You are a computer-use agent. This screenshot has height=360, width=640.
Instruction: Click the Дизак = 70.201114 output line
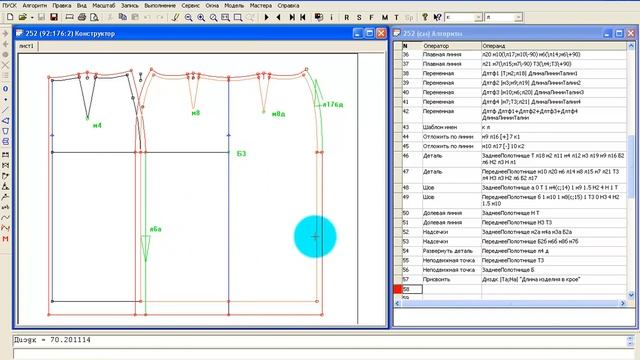[52, 340]
